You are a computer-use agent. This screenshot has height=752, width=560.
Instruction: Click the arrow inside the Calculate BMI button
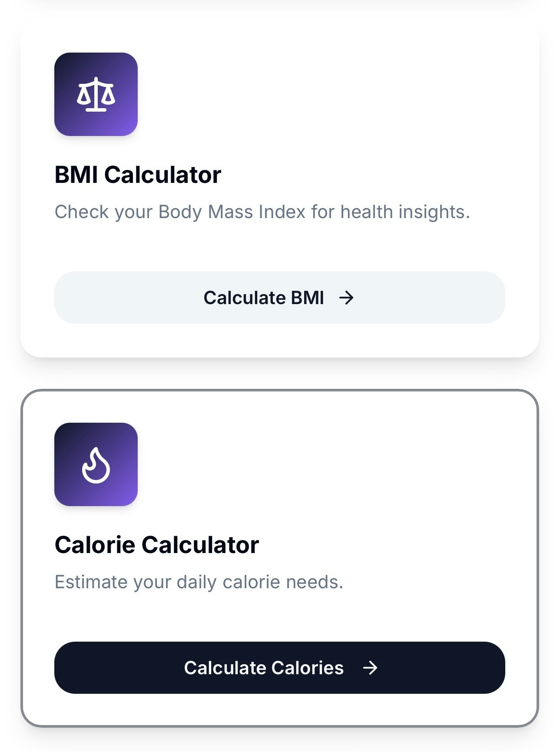click(346, 298)
